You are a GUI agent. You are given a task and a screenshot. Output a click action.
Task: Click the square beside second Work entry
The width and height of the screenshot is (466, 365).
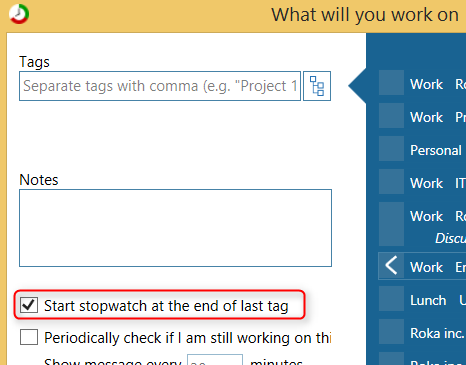391,115
